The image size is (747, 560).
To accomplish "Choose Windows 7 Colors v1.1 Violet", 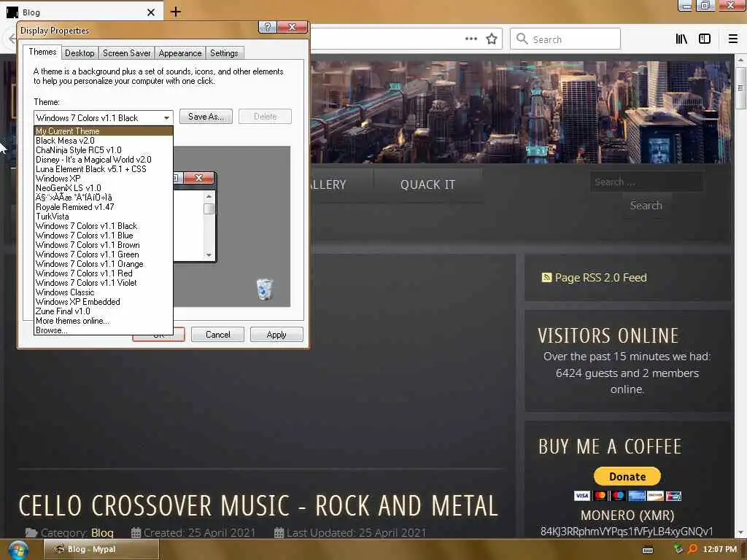I will click(104, 283).
